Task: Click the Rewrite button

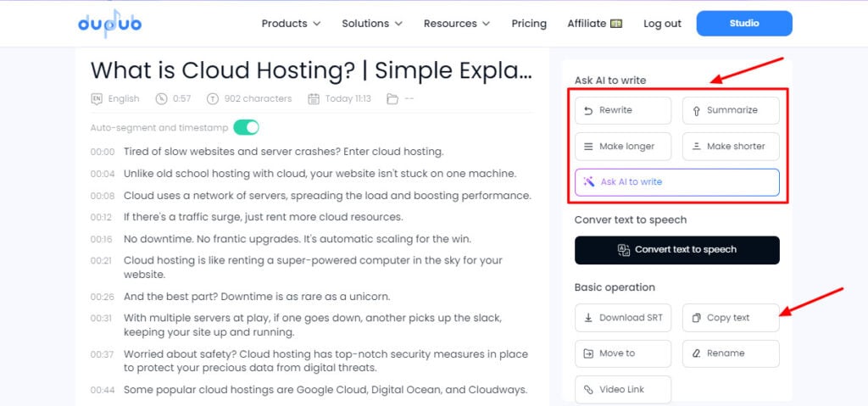Action: 622,110
